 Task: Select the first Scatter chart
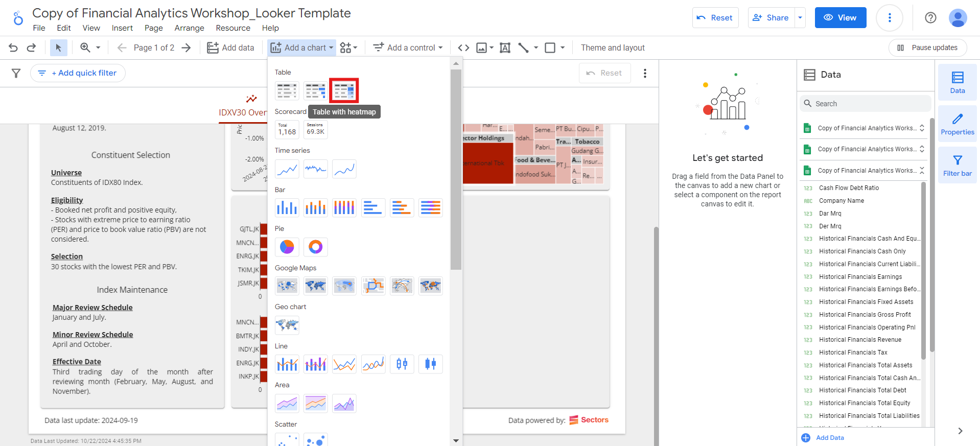tap(287, 440)
